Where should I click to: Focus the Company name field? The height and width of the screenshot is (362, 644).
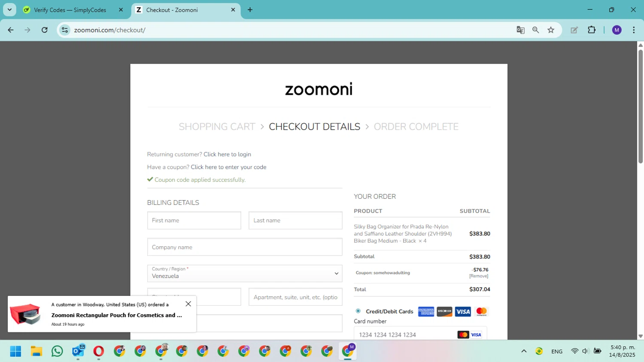point(245,247)
